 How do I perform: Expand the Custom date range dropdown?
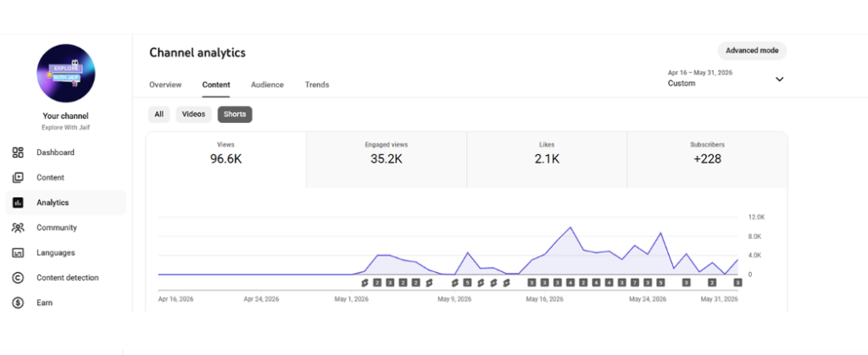[x=726, y=79]
